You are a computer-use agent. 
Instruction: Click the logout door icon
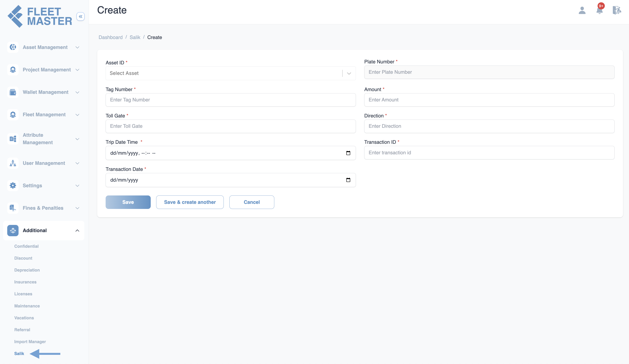click(x=617, y=10)
